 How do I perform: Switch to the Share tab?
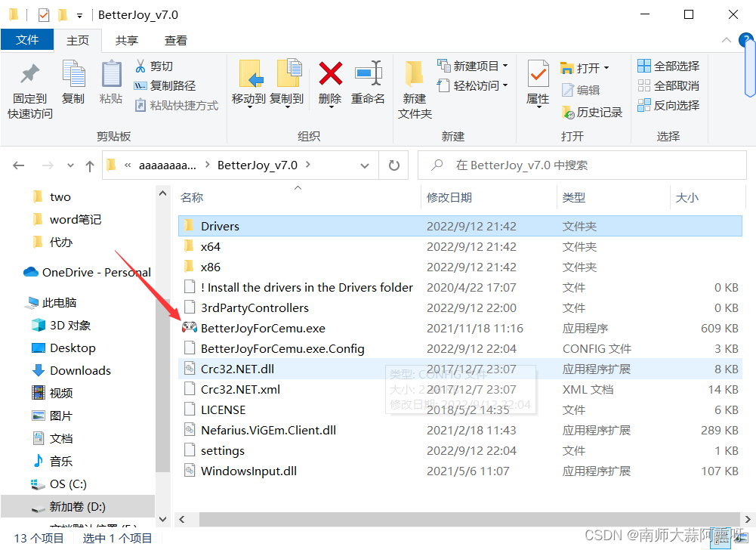coord(127,41)
